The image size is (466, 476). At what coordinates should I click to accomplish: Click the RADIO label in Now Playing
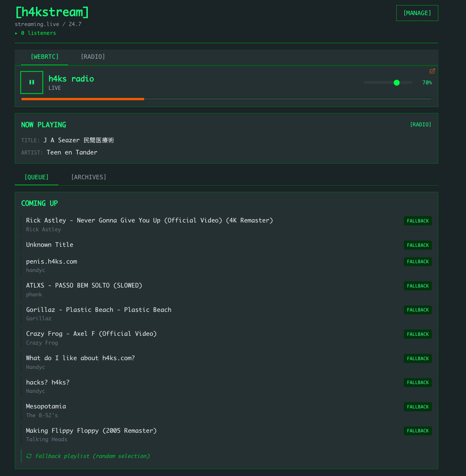pos(420,125)
